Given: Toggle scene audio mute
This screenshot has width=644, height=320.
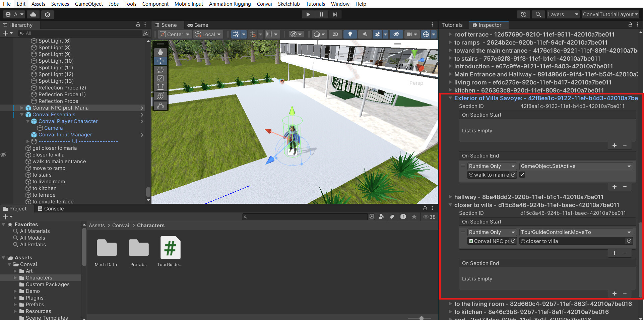Looking at the screenshot, I should click(x=365, y=34).
